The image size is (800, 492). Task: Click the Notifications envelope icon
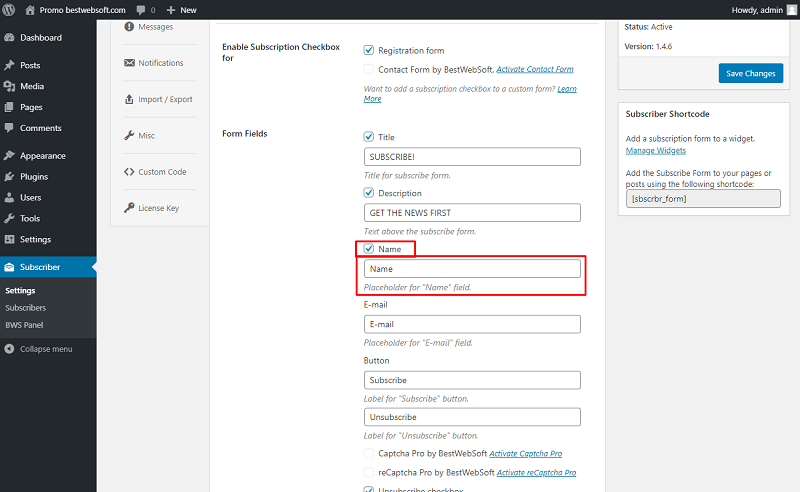129,63
